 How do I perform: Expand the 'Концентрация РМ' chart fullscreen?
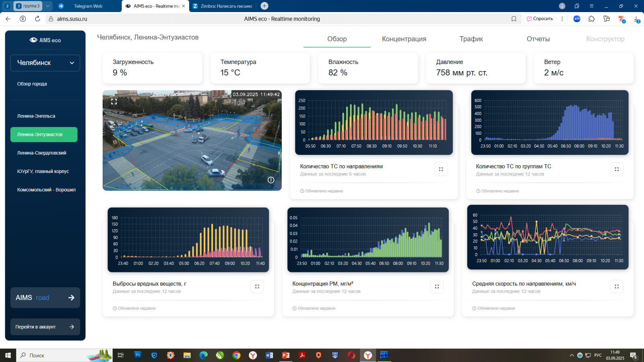point(437,286)
